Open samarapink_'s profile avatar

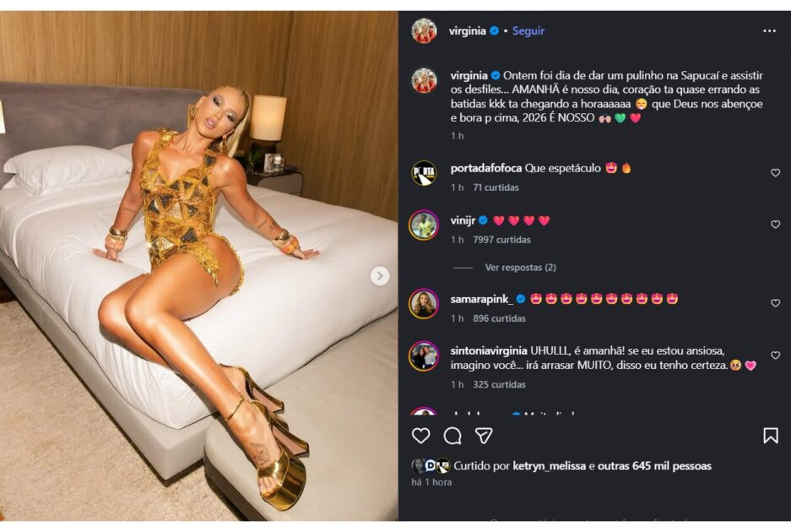tap(424, 304)
